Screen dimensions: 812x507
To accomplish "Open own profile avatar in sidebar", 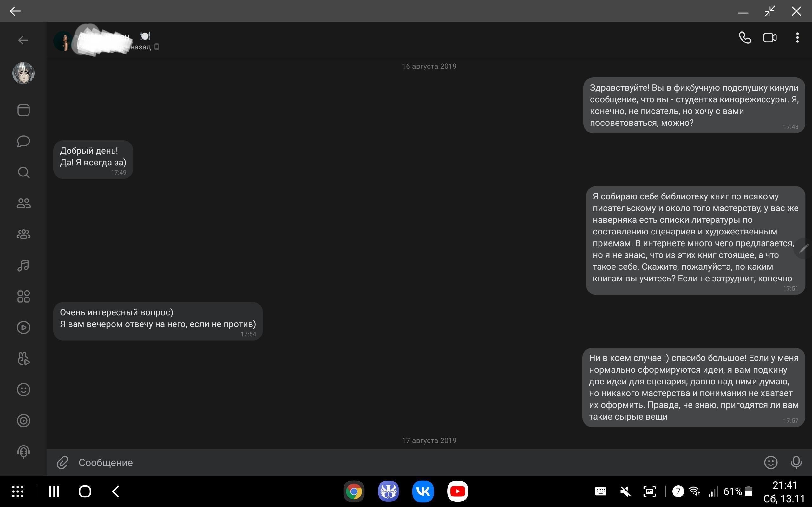I will [23, 73].
